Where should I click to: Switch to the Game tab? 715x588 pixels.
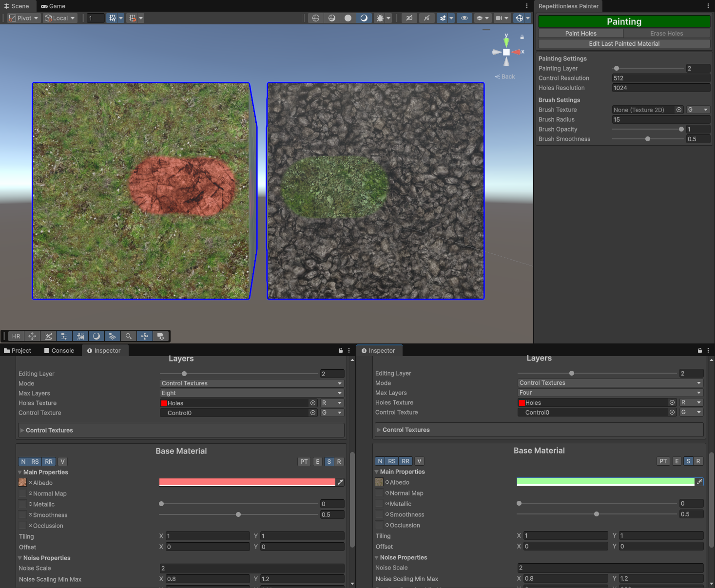53,6
